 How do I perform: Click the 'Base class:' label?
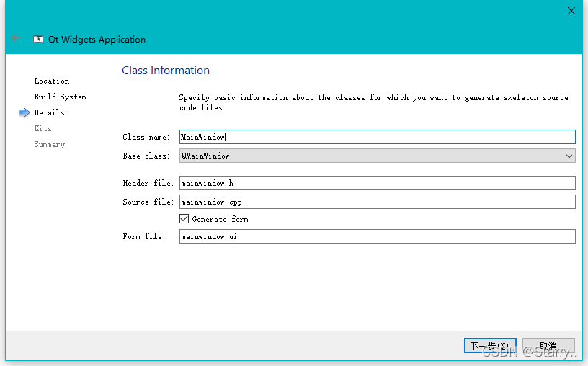(146, 156)
